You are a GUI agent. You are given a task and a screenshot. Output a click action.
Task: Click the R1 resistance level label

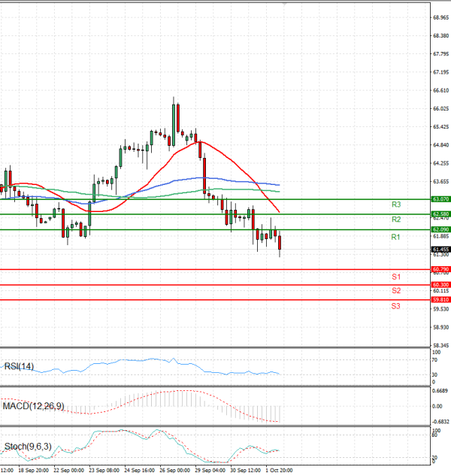395,238
